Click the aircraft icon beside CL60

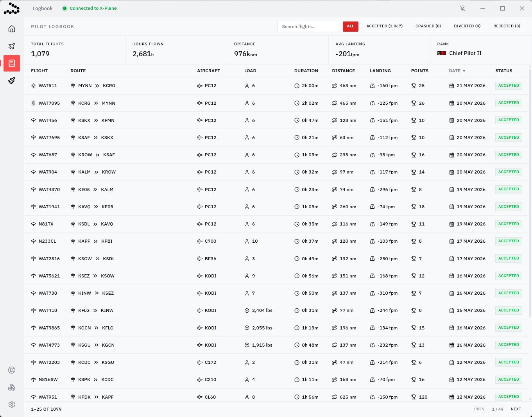click(x=200, y=397)
